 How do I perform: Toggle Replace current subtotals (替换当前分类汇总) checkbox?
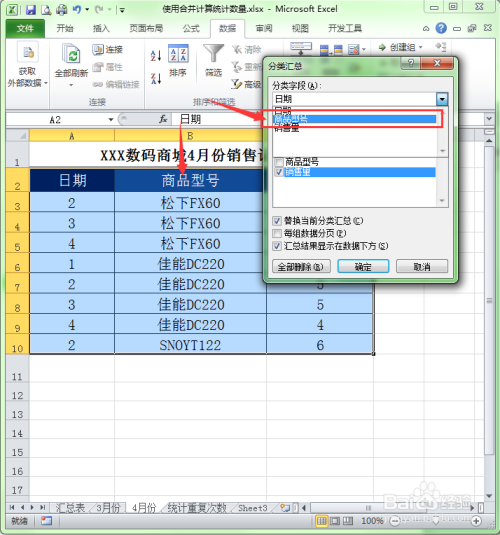[x=277, y=221]
